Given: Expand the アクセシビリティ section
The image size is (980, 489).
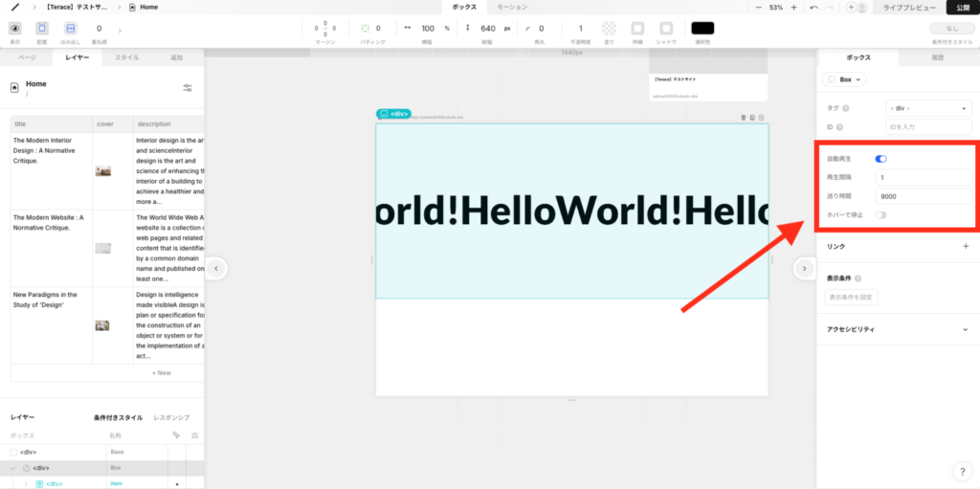Looking at the screenshot, I should tap(965, 329).
